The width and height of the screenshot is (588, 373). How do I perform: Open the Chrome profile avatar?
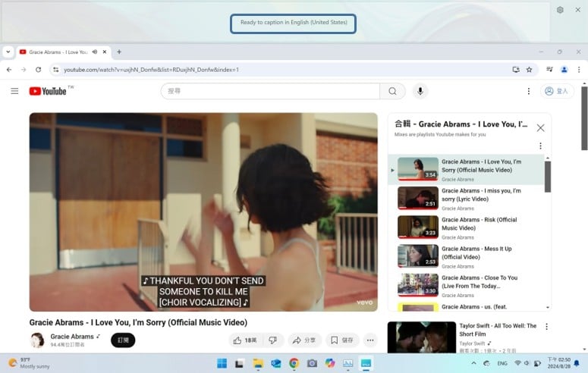point(564,69)
